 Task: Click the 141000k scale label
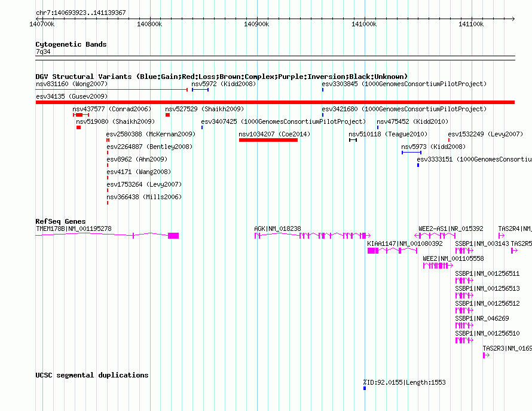[x=363, y=25]
